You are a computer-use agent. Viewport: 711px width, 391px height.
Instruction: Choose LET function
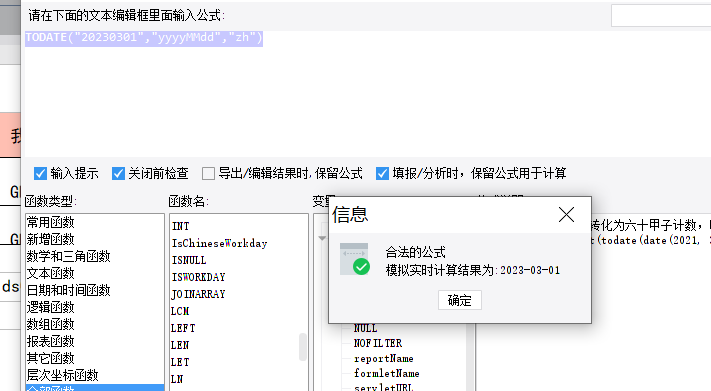tap(180, 362)
